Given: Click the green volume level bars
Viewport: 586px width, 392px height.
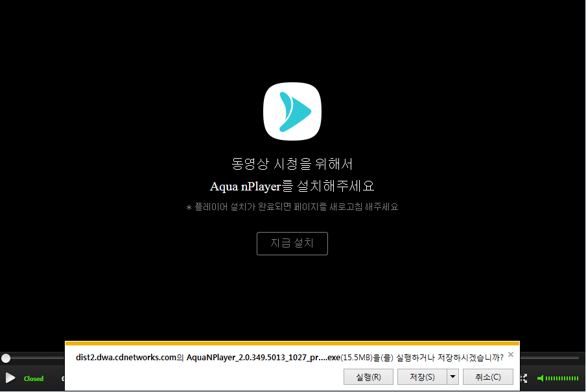Looking at the screenshot, I should click(562, 378).
